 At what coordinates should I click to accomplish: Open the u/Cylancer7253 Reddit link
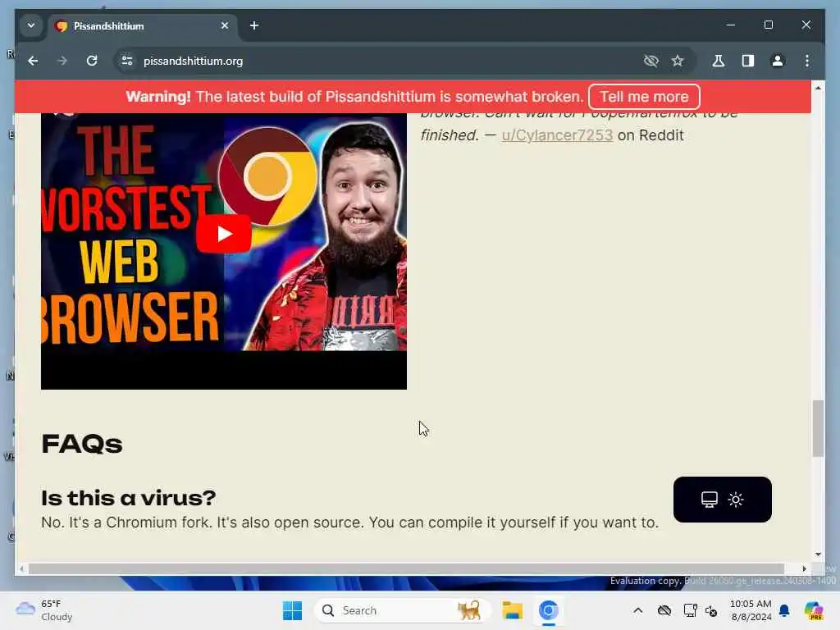tap(557, 135)
